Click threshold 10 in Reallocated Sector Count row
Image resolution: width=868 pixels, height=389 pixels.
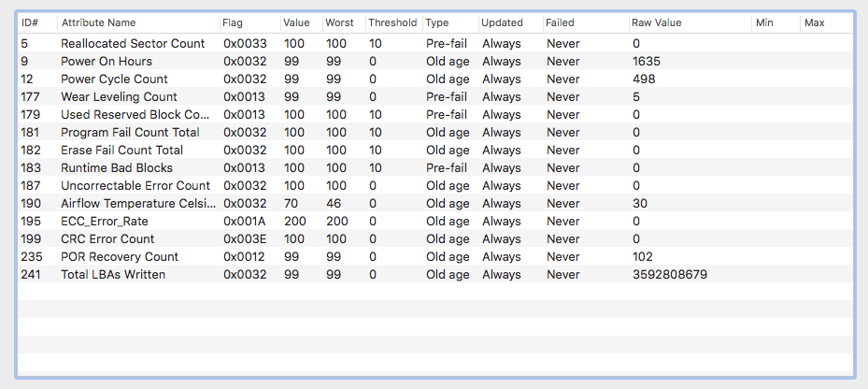[x=376, y=43]
